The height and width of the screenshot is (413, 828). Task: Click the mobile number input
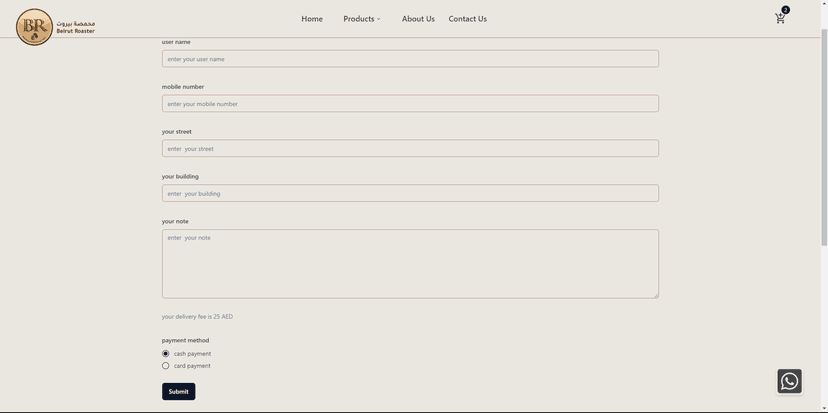410,104
